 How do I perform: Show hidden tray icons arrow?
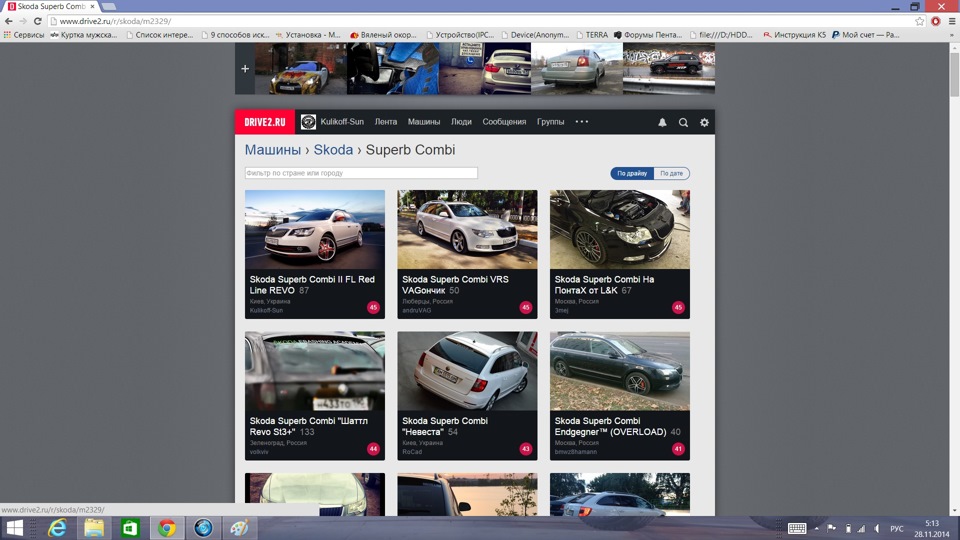pos(816,528)
